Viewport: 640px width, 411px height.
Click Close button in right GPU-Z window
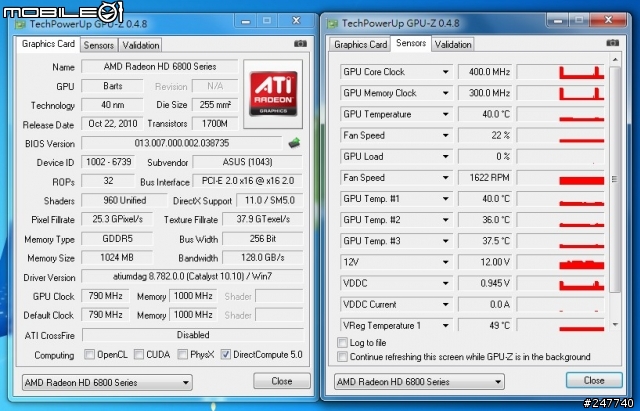[x=594, y=380]
